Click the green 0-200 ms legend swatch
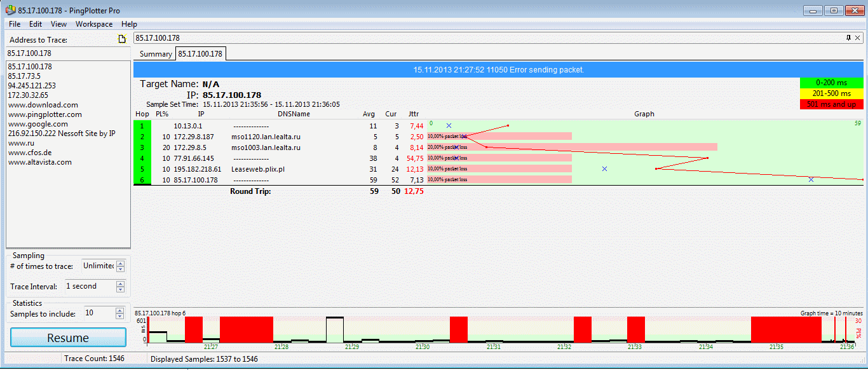The width and height of the screenshot is (868, 370). click(831, 83)
